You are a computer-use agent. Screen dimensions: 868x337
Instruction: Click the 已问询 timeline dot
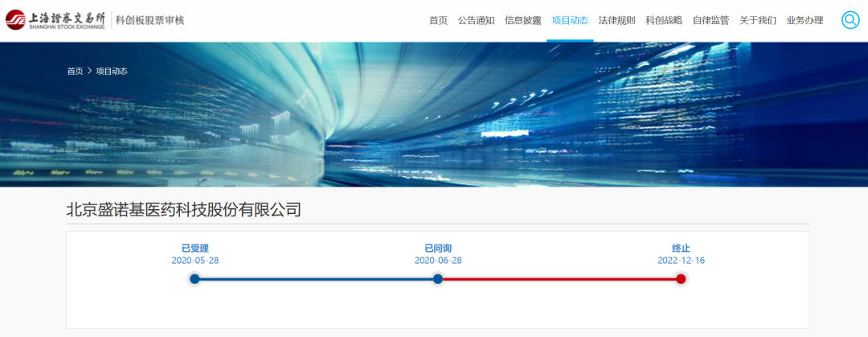[438, 279]
